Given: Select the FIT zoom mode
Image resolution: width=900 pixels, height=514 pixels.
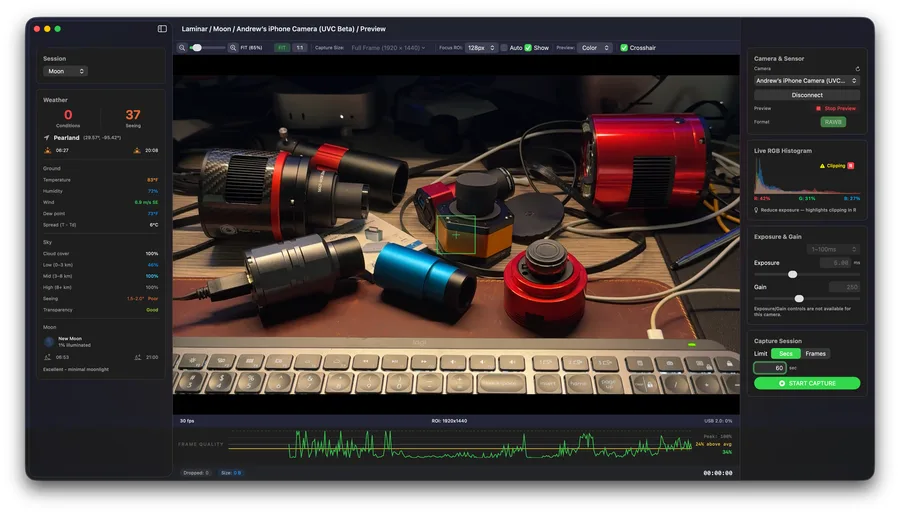Looking at the screenshot, I should click(x=282, y=48).
